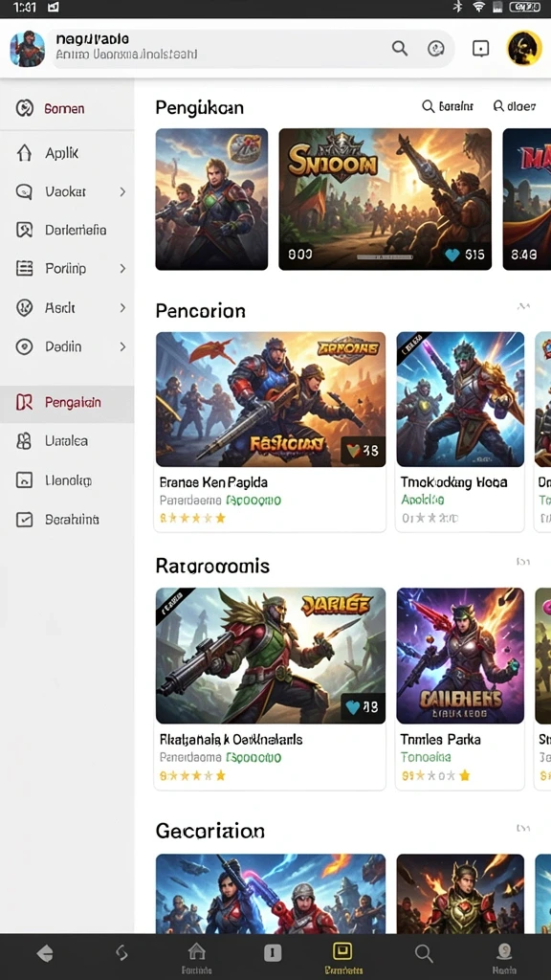Expand the Asrdit sidebar chevron
This screenshot has width=551, height=980.
click(x=122, y=307)
